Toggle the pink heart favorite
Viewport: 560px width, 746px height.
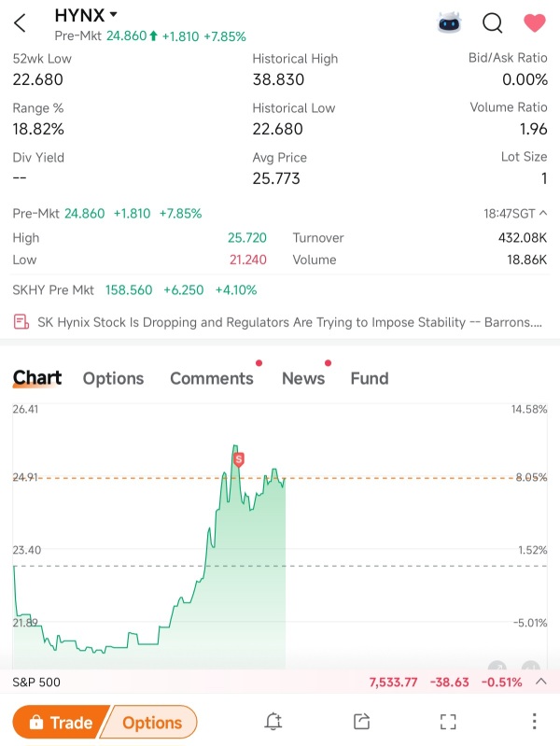pos(534,22)
